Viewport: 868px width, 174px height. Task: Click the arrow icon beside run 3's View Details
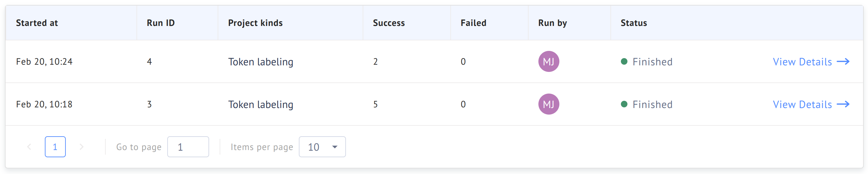click(x=843, y=104)
